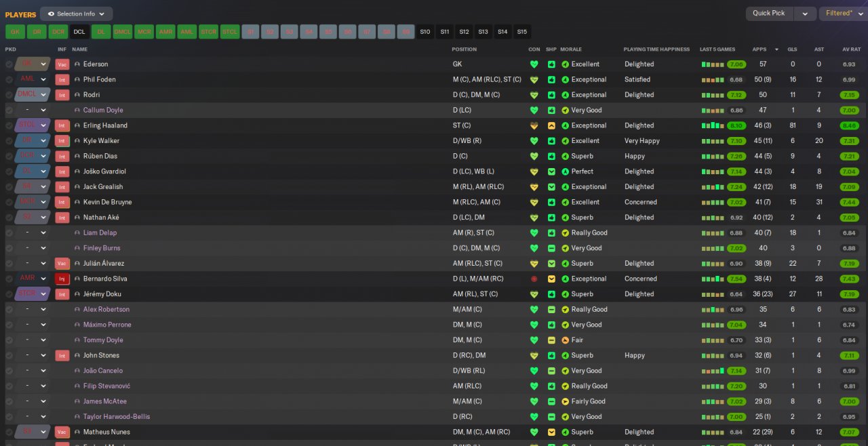
Task: Open Erling Haaland's STCL position dropdown
Action: coord(33,125)
